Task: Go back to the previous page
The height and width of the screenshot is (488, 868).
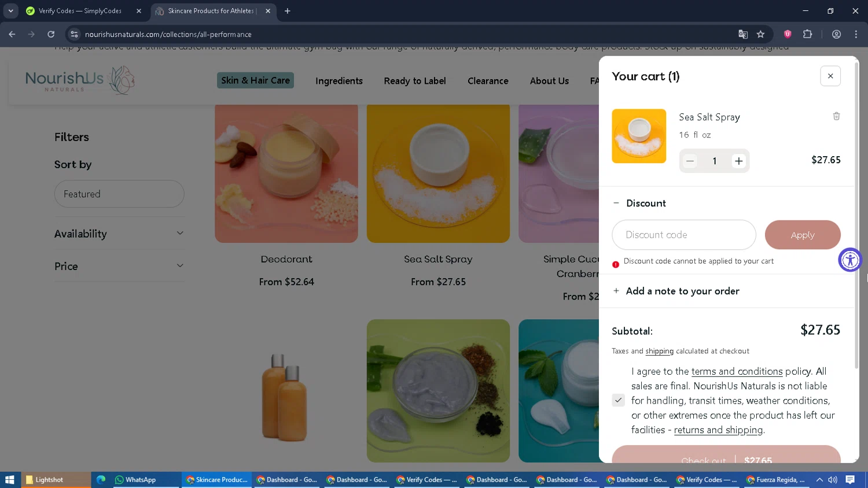Action: (12, 34)
